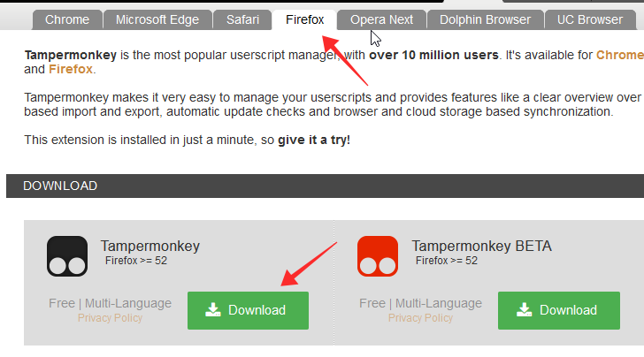Image resolution: width=644 pixels, height=357 pixels.
Task: Open Privacy Policy under stable Tampermonkey
Action: (110, 318)
